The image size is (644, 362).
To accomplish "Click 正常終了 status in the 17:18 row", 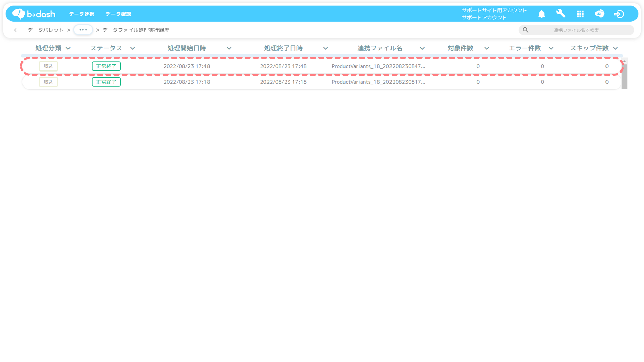I will tap(106, 82).
